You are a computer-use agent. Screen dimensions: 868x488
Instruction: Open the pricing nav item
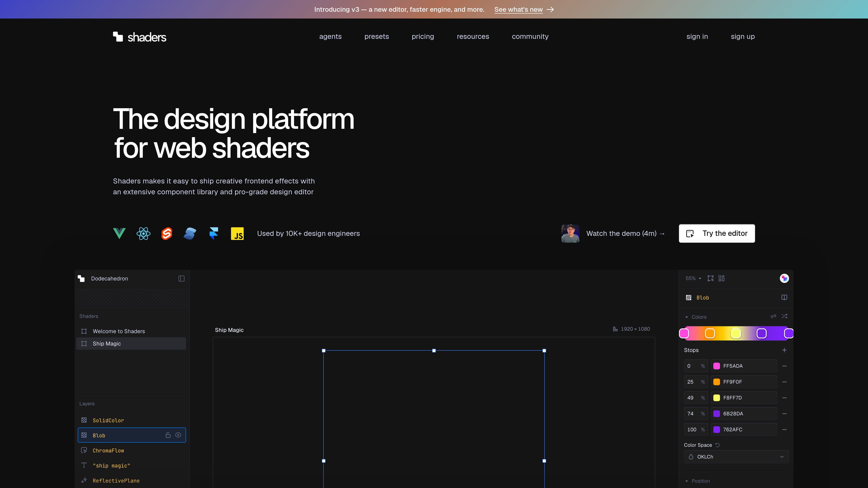tap(422, 36)
